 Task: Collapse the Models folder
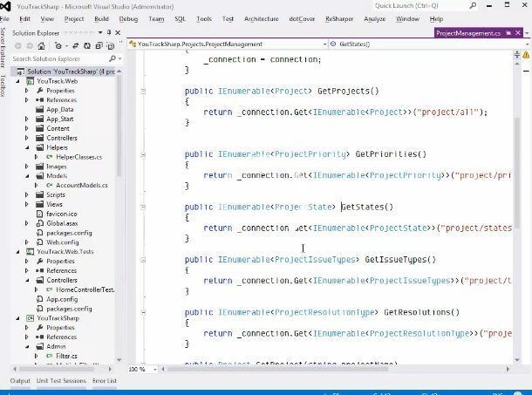(x=27, y=176)
